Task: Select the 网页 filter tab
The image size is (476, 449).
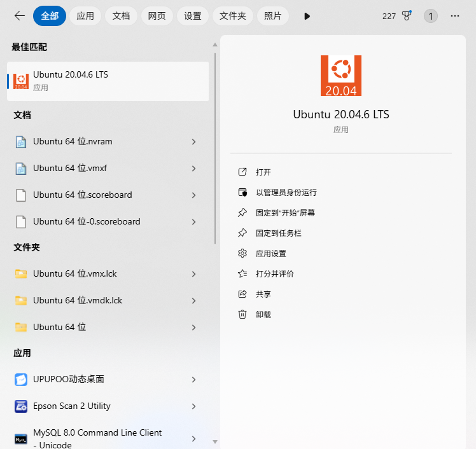Action: (x=157, y=16)
